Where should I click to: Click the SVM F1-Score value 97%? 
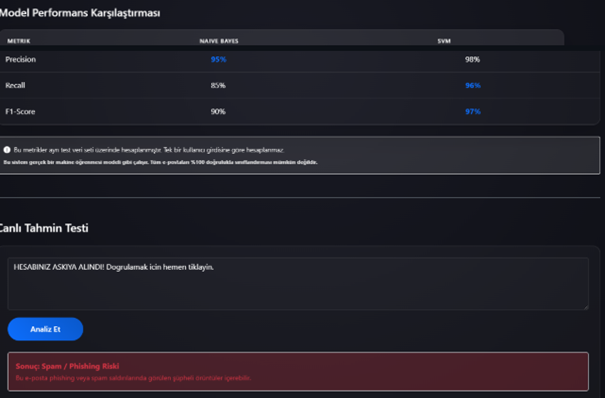(473, 111)
